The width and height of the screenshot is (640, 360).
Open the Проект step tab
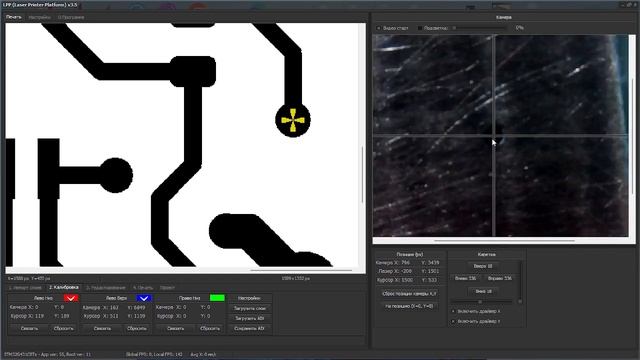167,288
